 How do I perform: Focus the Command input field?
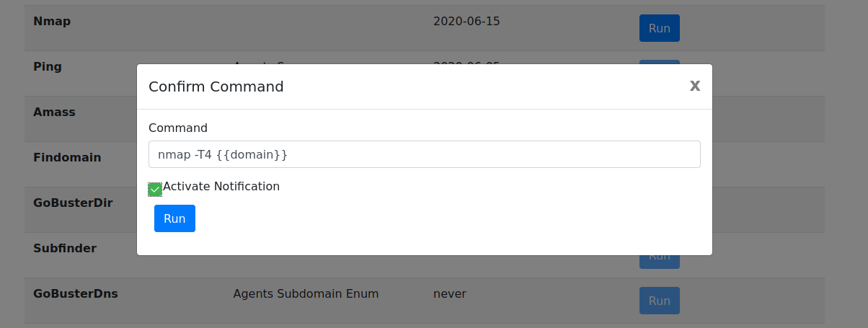tap(424, 154)
